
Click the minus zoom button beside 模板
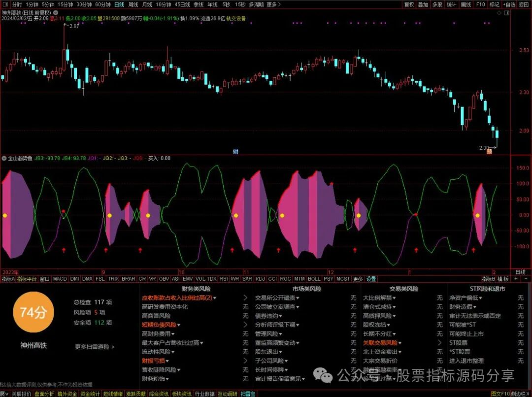pos(526,279)
